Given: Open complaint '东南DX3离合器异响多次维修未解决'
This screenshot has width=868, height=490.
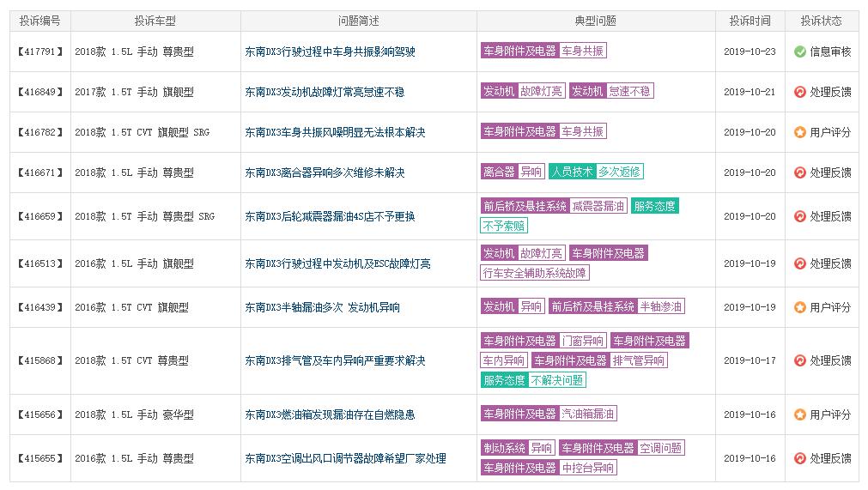Looking at the screenshot, I should click(x=325, y=172).
